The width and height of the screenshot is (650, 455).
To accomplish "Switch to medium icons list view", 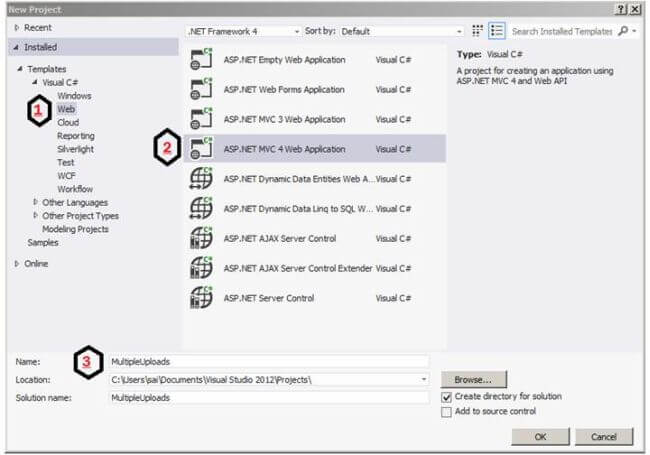I will (497, 31).
